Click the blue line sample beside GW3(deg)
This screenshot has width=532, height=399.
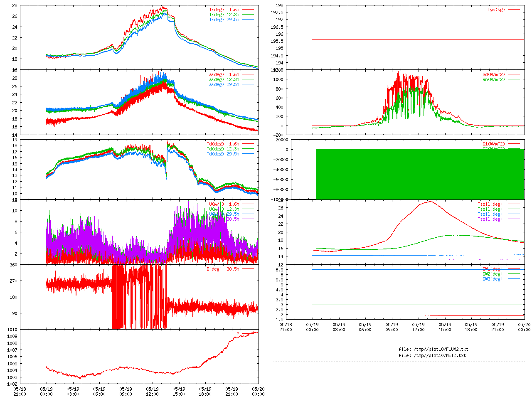click(514, 279)
